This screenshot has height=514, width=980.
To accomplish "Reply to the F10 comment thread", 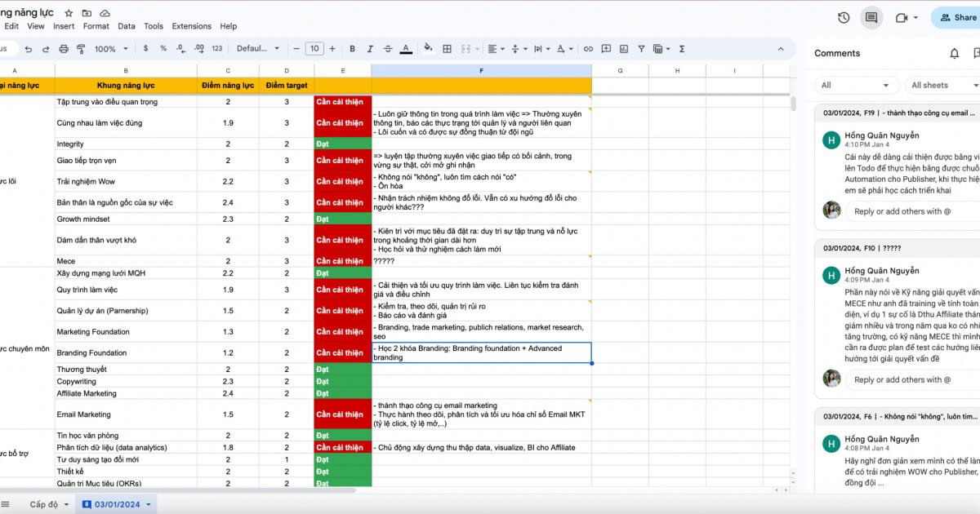I will click(x=915, y=379).
